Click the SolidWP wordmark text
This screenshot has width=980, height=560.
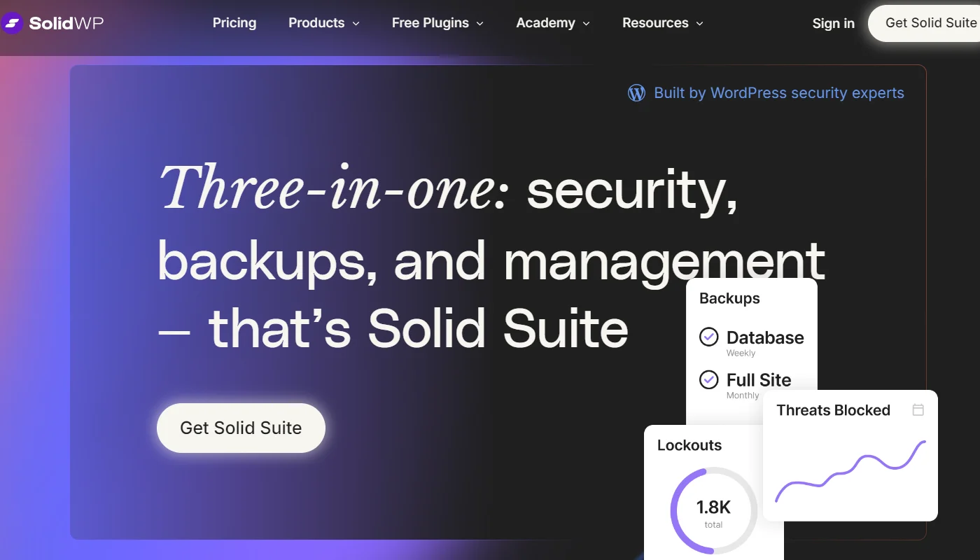(x=66, y=23)
